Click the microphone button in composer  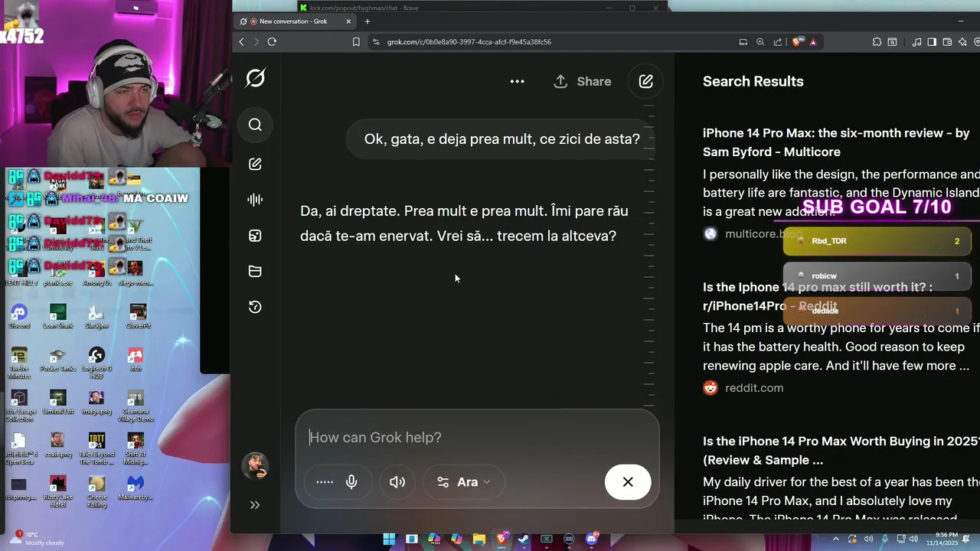(x=351, y=482)
